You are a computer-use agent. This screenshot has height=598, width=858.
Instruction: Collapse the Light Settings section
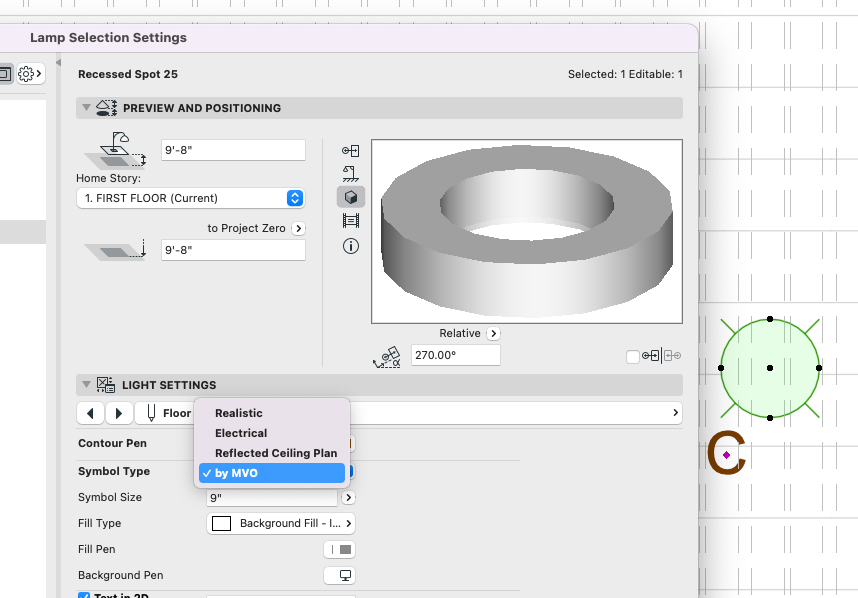click(89, 385)
